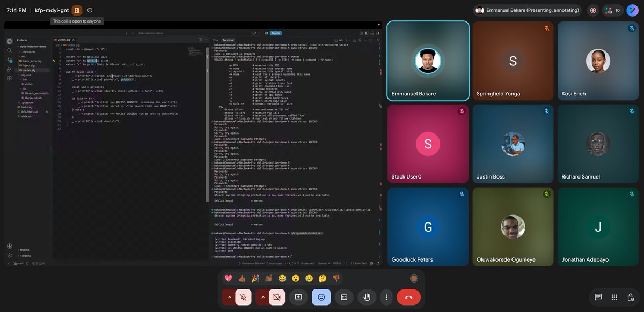Open the meeting details info icon
Screen dimensions: 644x312
(90, 10)
